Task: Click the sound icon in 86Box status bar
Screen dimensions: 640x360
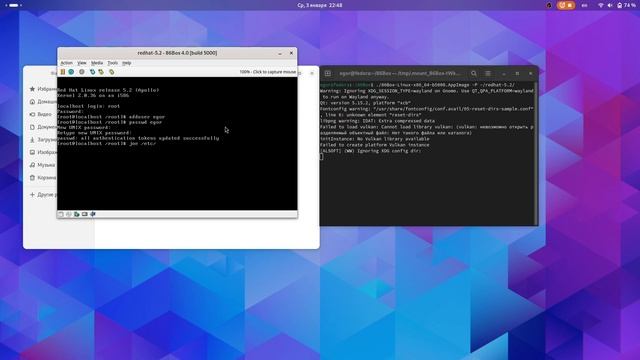Action: click(x=93, y=214)
